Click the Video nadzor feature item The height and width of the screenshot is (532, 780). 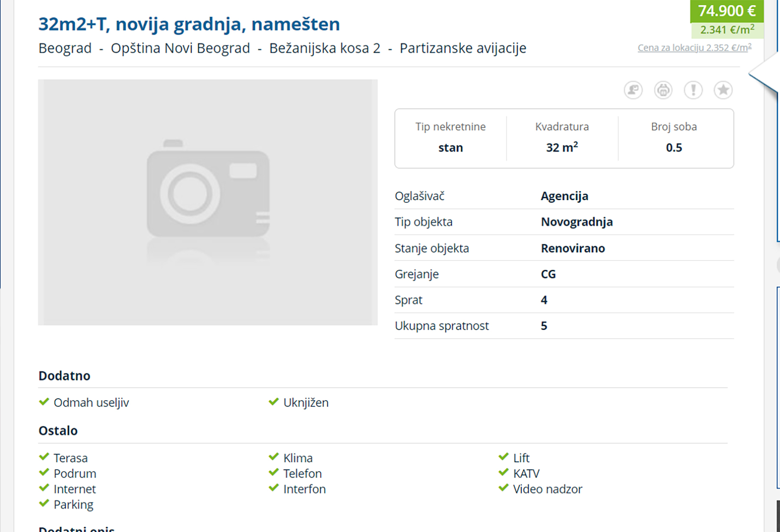tap(547, 489)
